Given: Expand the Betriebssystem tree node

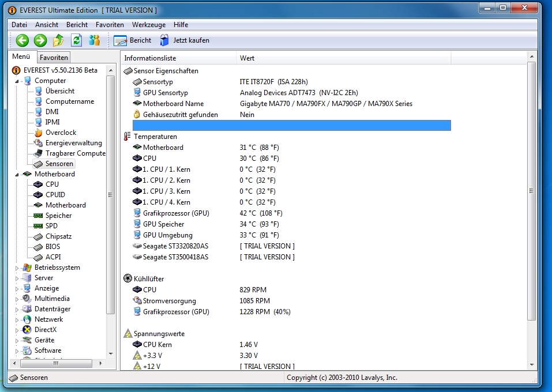Looking at the screenshot, I should [x=17, y=268].
